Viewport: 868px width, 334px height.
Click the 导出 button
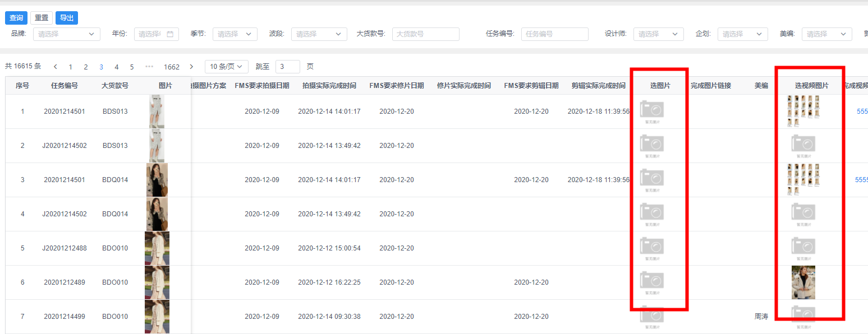click(67, 18)
